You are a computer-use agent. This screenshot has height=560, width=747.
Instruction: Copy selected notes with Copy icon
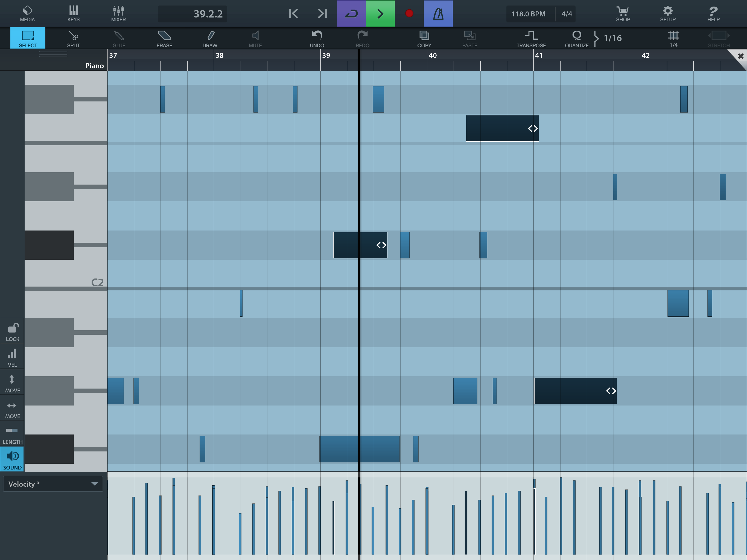coord(424,39)
